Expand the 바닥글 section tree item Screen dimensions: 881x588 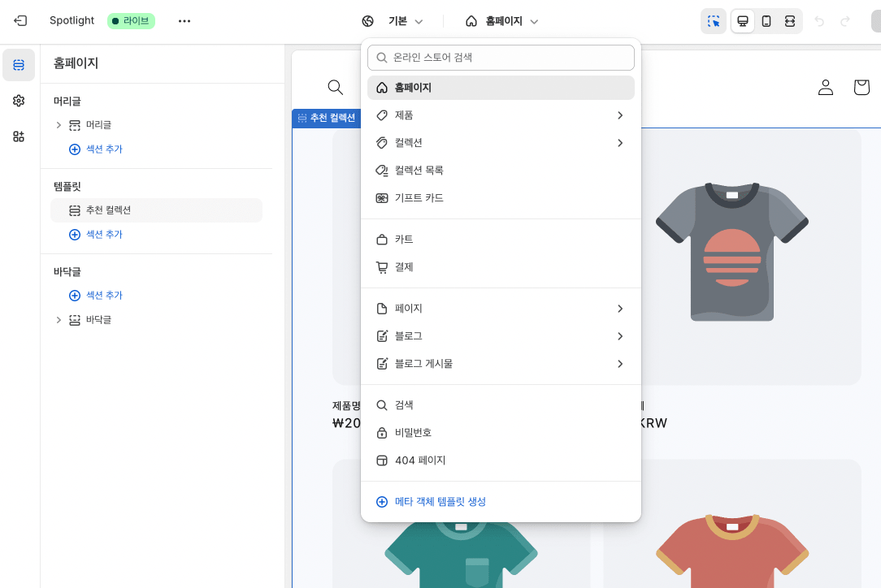point(59,320)
